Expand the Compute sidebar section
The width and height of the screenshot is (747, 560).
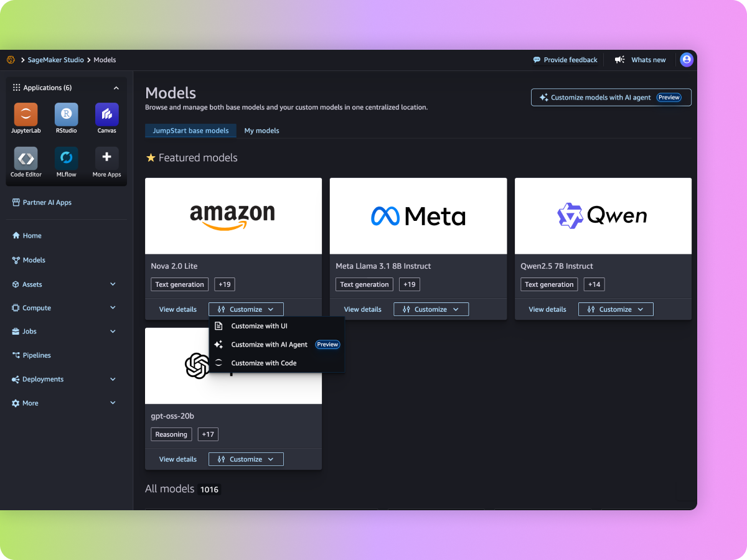coord(113,308)
